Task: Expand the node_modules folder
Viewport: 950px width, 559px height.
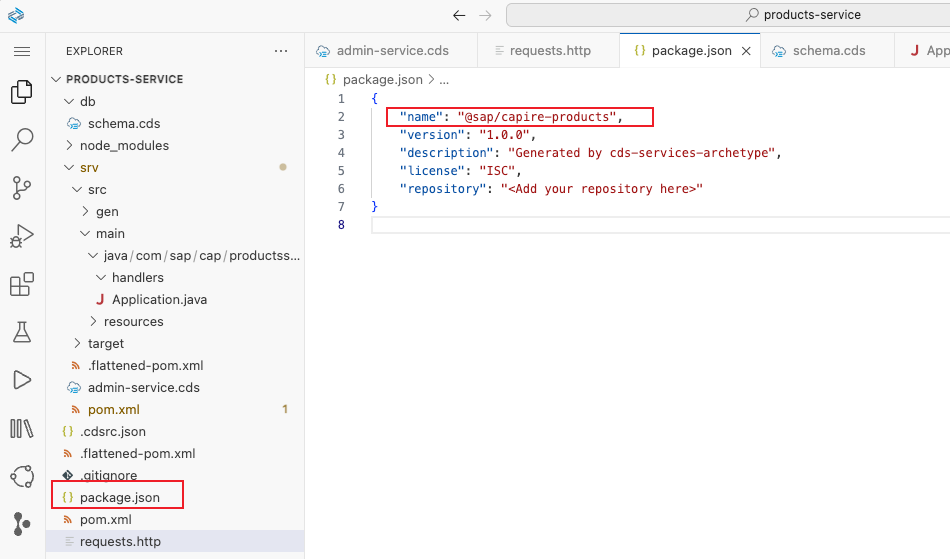Action: pyautogui.click(x=123, y=145)
